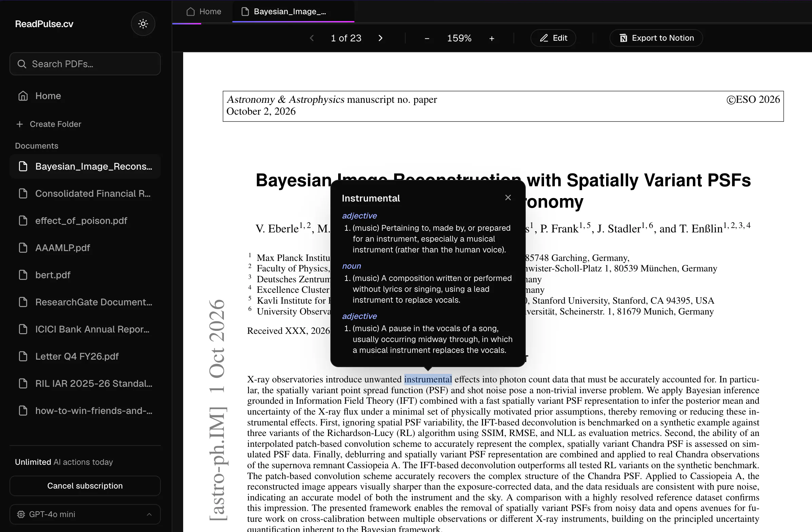This screenshot has height=532, width=812.
Task: Go to next page arrow
Action: point(381,38)
